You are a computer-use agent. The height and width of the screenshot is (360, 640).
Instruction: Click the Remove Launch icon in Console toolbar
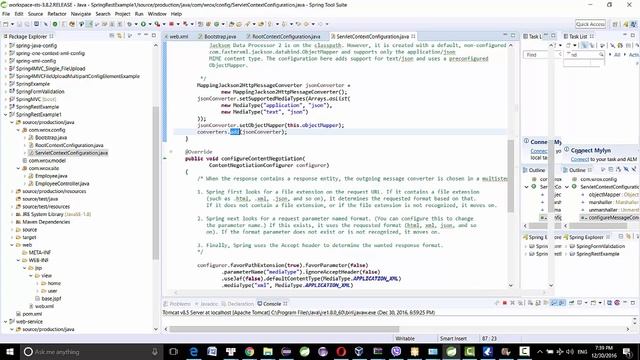coord(513,303)
